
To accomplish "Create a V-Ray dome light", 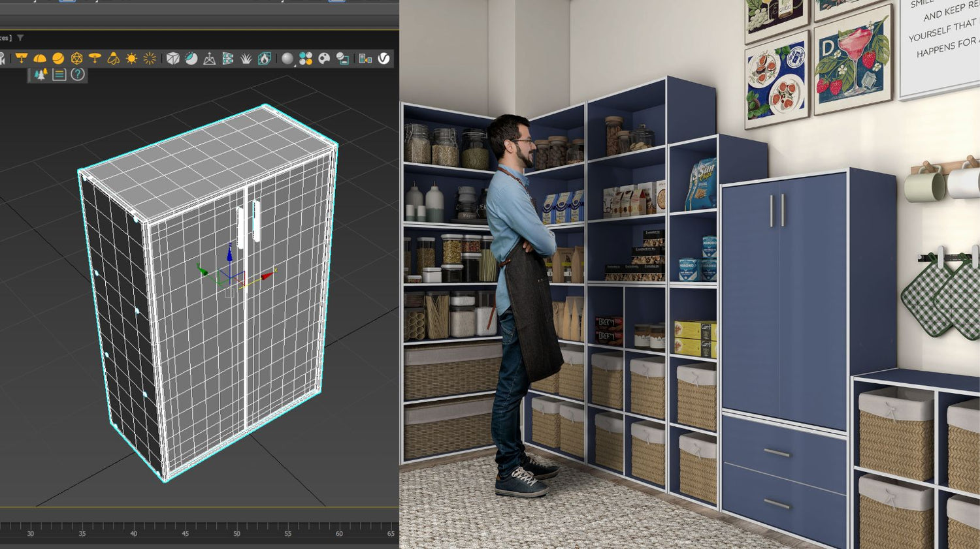I will [x=40, y=57].
